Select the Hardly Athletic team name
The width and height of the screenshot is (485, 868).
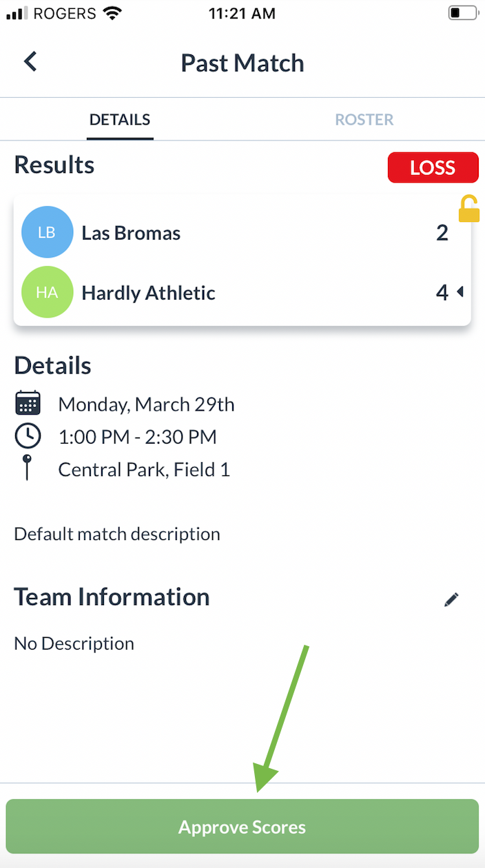pyautogui.click(x=148, y=293)
